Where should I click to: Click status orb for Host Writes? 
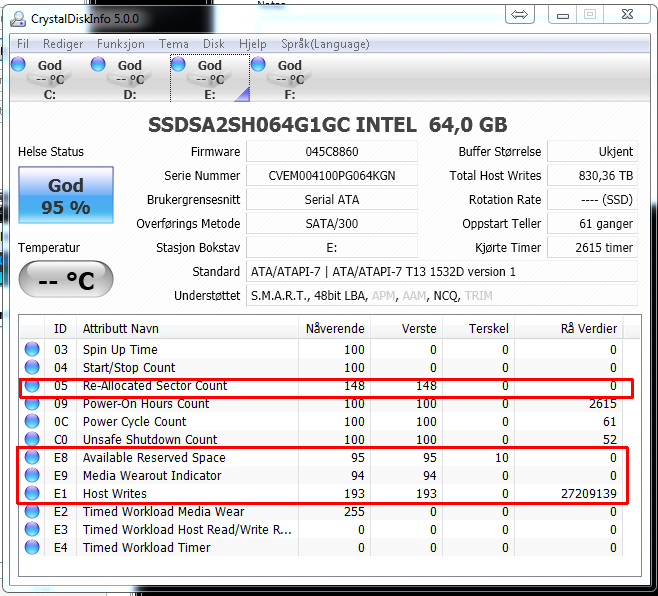[32, 494]
